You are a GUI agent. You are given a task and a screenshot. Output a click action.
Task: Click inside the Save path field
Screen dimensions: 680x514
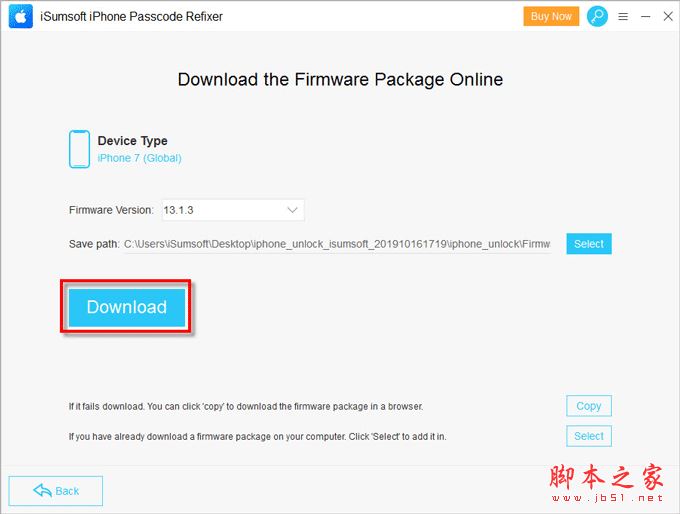(x=337, y=244)
